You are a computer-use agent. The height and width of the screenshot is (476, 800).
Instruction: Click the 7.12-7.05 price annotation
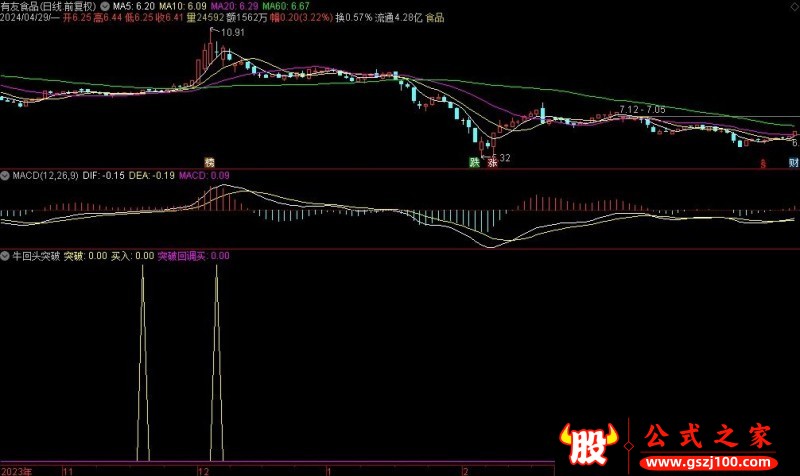pos(642,108)
